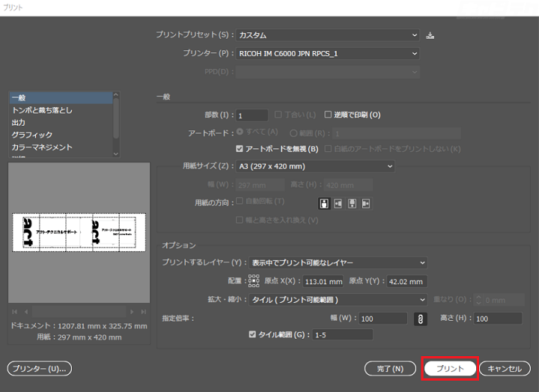The width and height of the screenshot is (539, 392).
Task: Enable 逆順で印刷 (O) checkbox
Action: click(x=328, y=114)
